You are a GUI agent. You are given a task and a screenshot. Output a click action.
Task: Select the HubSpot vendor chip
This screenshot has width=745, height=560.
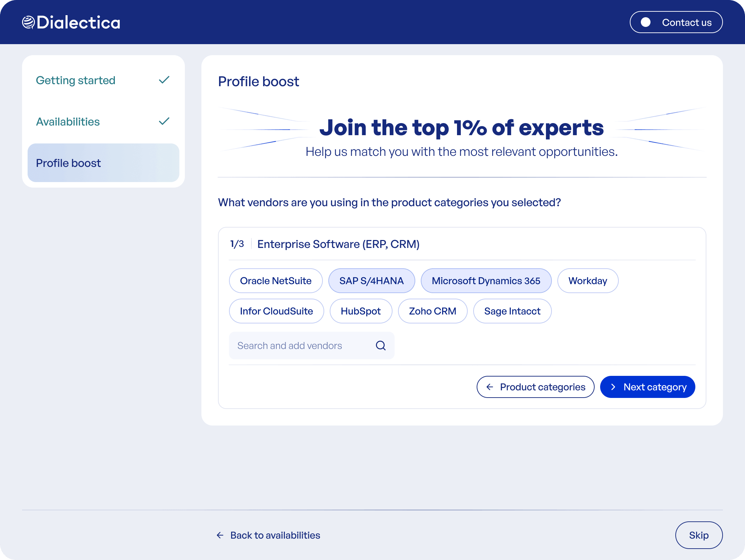click(361, 311)
